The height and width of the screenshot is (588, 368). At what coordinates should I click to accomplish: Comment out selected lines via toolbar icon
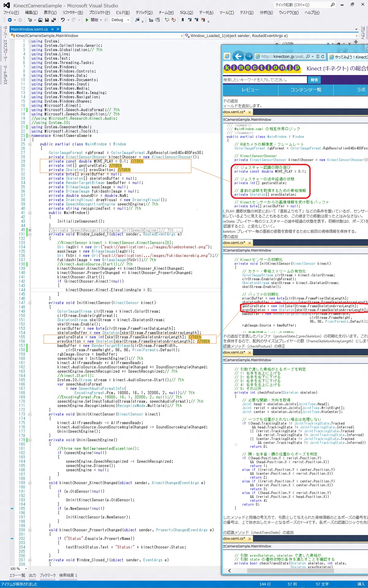pos(167,20)
